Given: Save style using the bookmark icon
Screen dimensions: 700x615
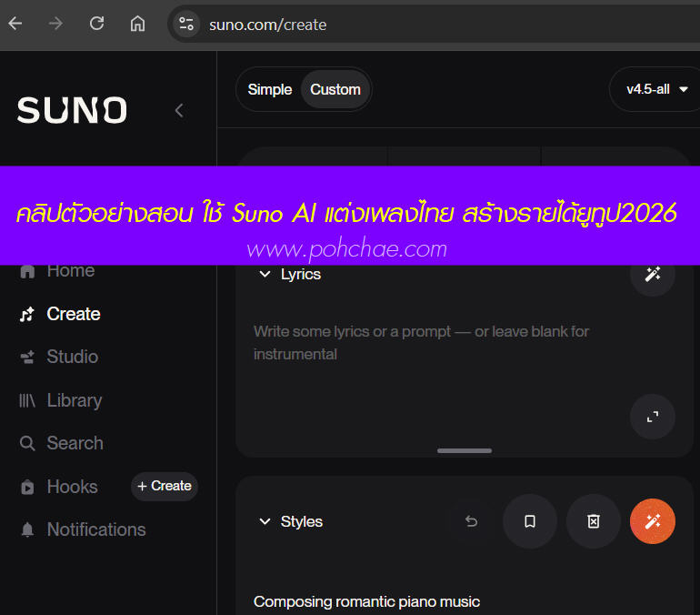Looking at the screenshot, I should [x=529, y=521].
